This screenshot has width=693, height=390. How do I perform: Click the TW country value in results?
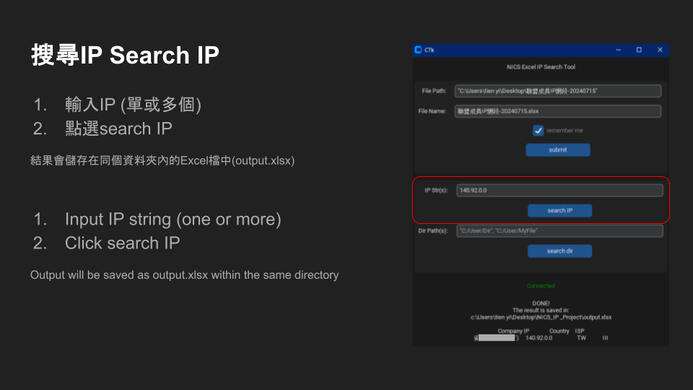[x=581, y=338]
